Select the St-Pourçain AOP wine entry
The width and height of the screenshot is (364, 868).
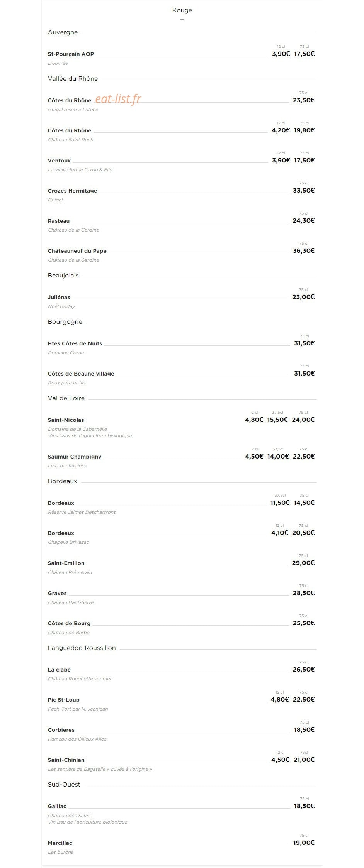(x=71, y=54)
